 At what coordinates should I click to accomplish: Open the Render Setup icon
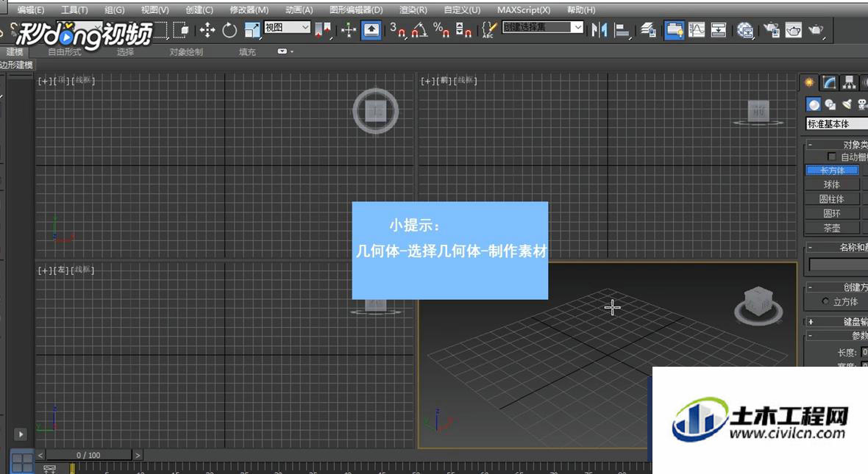(771, 30)
